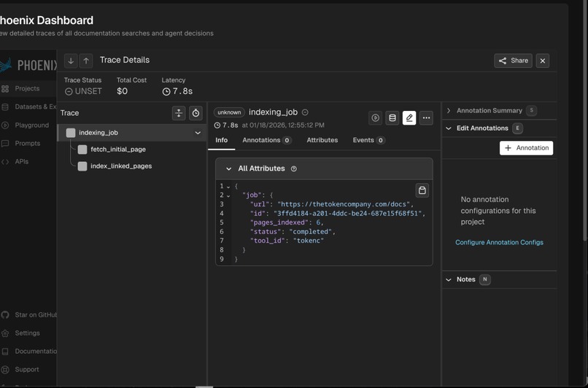Image resolution: width=588 pixels, height=388 pixels.
Task: Click Star on GitHub link
Action: pos(36,315)
